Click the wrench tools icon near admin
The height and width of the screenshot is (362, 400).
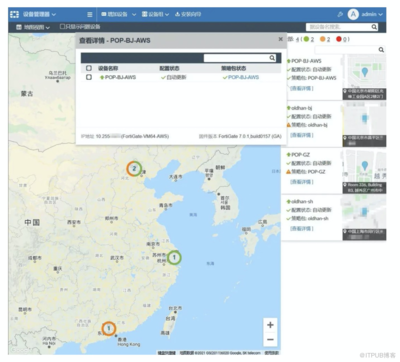(x=340, y=14)
